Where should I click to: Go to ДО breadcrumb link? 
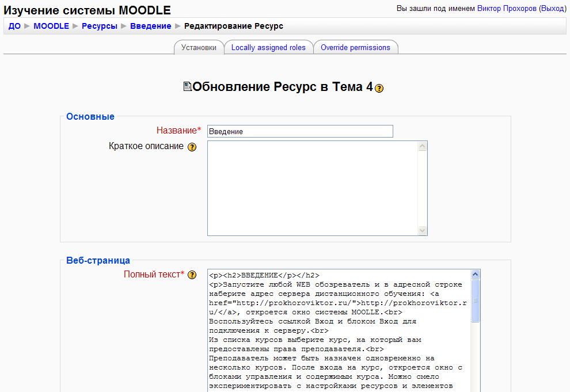[x=14, y=26]
